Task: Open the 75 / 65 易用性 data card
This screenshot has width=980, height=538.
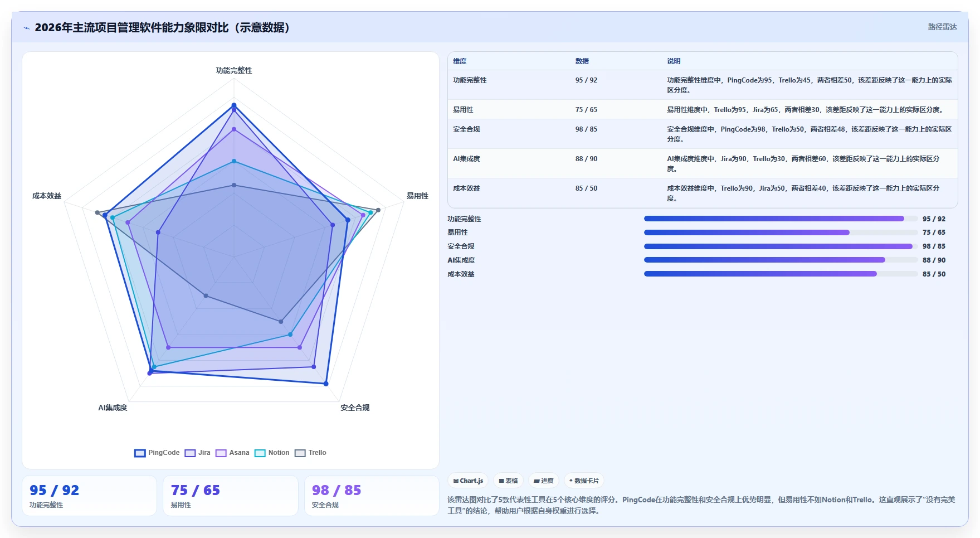Action: (x=231, y=496)
